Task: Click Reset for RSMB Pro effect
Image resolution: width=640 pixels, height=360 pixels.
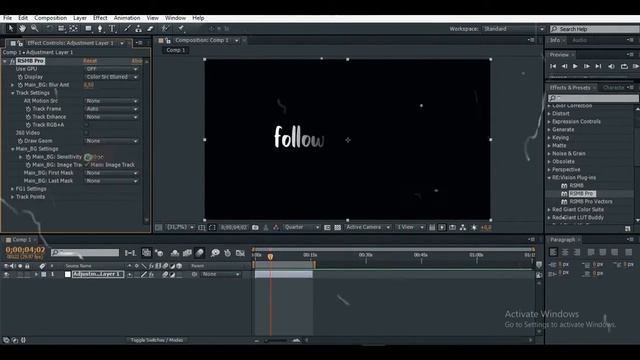Action: click(90, 61)
